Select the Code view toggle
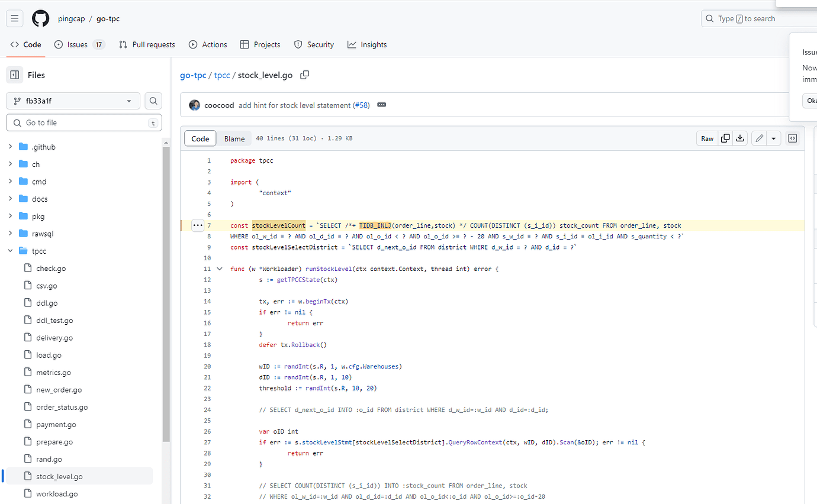This screenshot has width=817, height=504. click(200, 138)
